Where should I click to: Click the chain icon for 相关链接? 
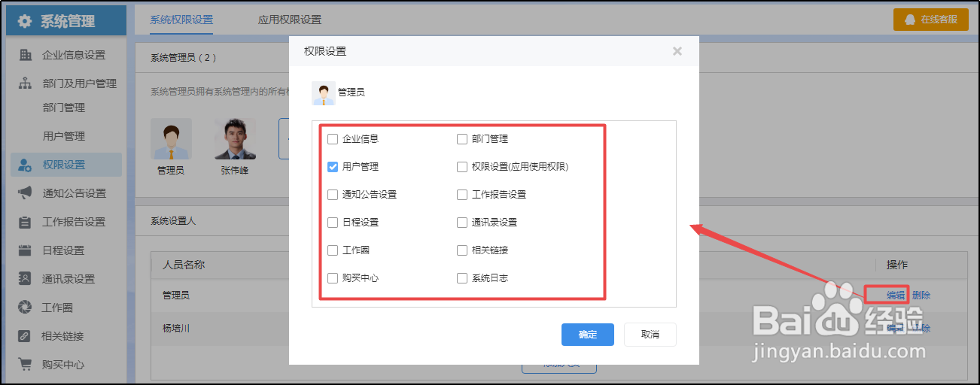(x=25, y=336)
